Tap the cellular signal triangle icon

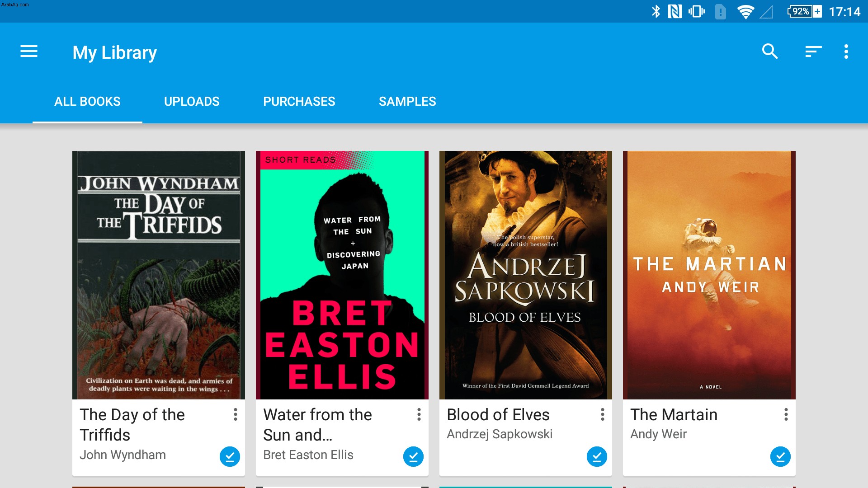(x=766, y=12)
